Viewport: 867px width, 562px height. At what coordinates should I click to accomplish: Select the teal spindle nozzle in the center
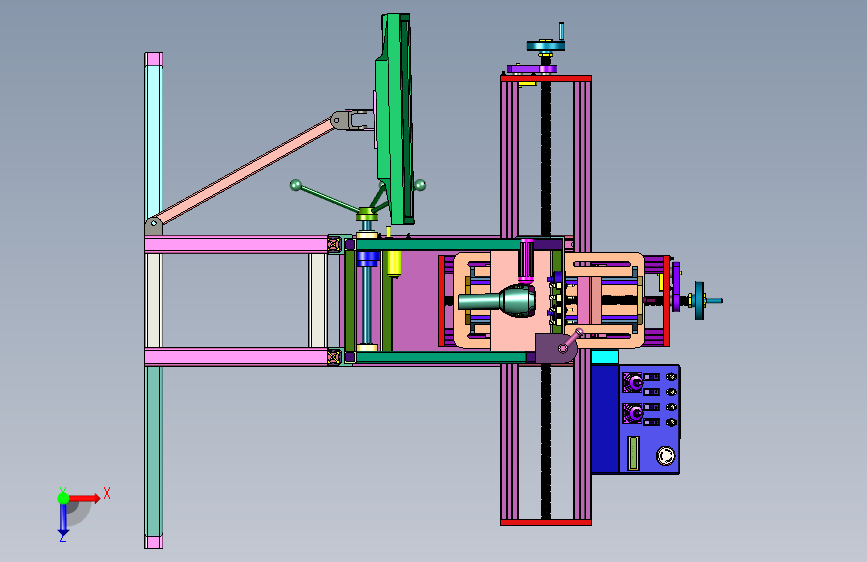point(497,301)
